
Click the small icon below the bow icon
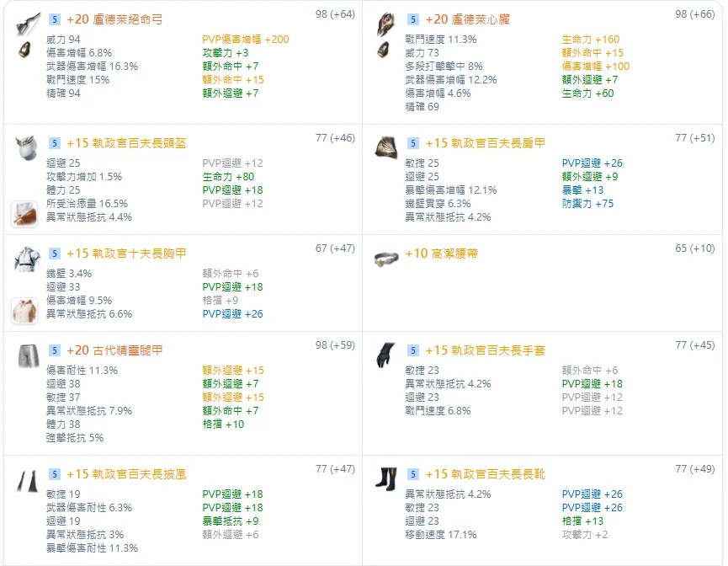point(24,50)
